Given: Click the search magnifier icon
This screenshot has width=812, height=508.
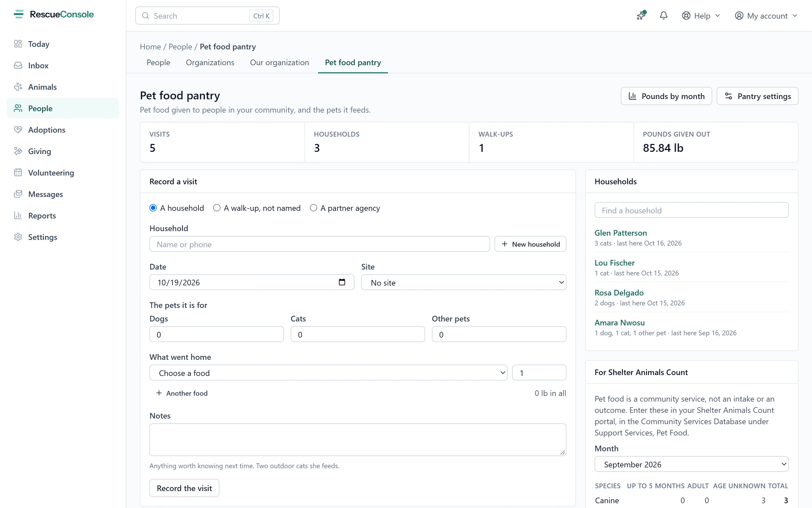Looking at the screenshot, I should [x=145, y=16].
